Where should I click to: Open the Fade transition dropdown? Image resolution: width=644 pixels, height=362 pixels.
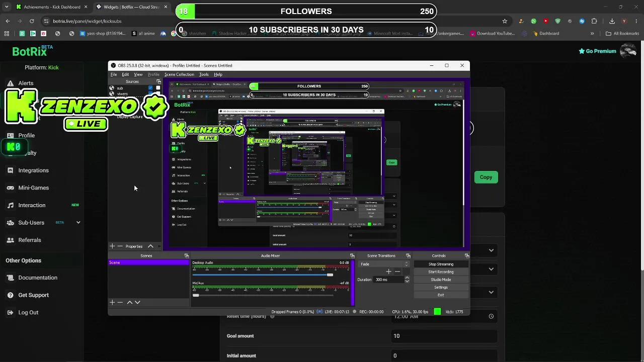pyautogui.click(x=384, y=264)
